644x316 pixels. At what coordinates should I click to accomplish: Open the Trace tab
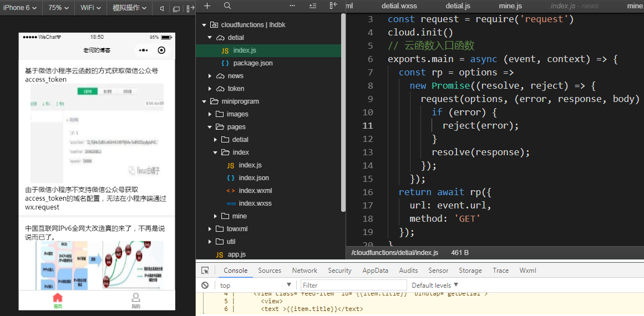501,271
